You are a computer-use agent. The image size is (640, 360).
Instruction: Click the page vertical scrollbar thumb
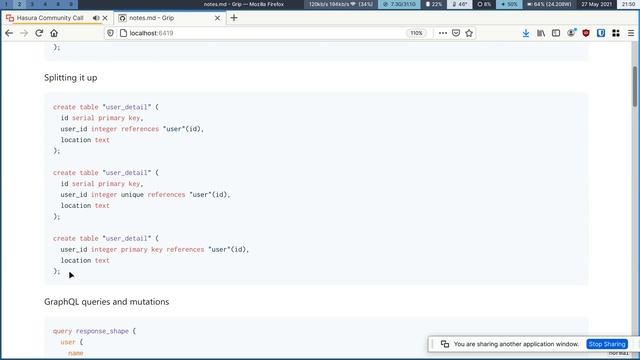click(x=635, y=86)
